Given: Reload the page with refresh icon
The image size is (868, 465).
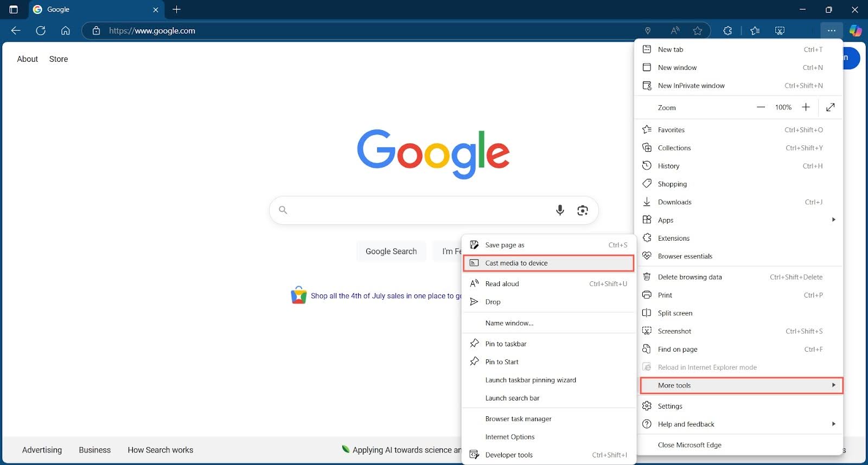Looking at the screenshot, I should coord(41,31).
